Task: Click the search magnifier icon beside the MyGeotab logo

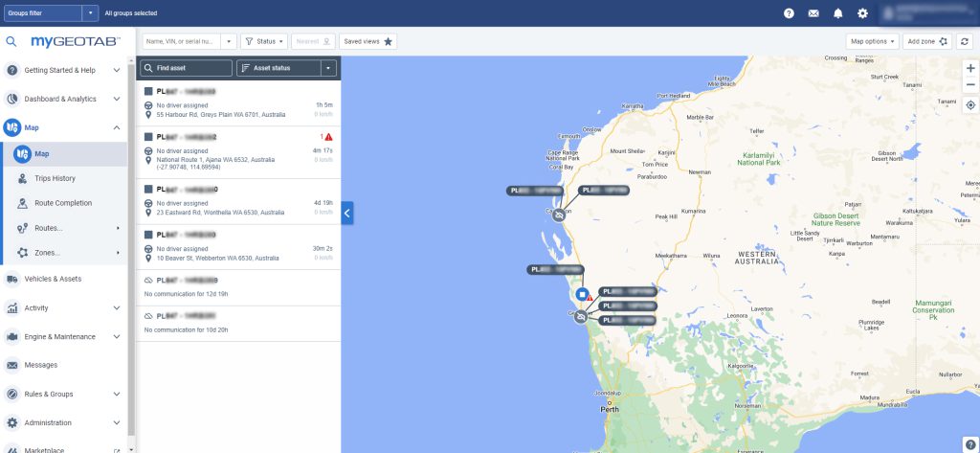Action: pos(11,42)
